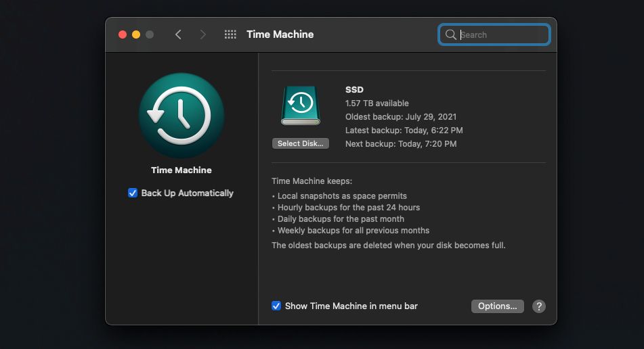
Task: Open help with the question mark button
Action: 539,306
